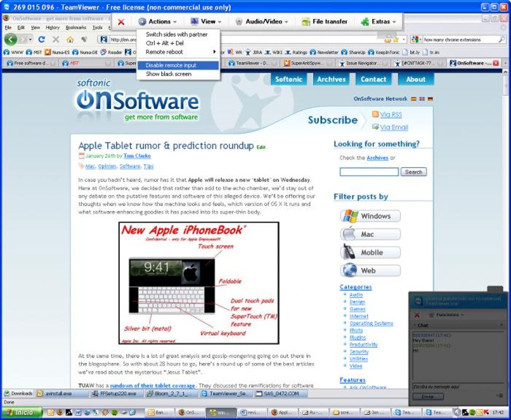Image resolution: width=511 pixels, height=420 pixels.
Task: Filter posts by Mac
Action: click(371, 234)
